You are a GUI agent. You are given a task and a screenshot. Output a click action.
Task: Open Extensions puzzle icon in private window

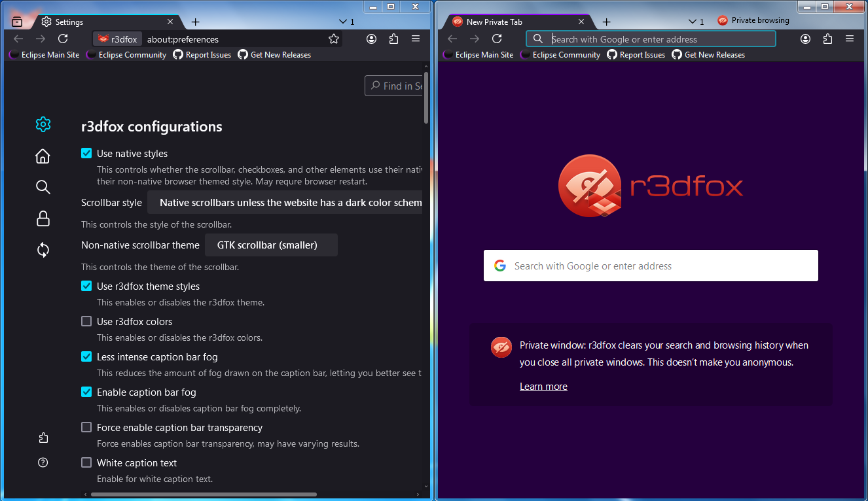pyautogui.click(x=827, y=39)
